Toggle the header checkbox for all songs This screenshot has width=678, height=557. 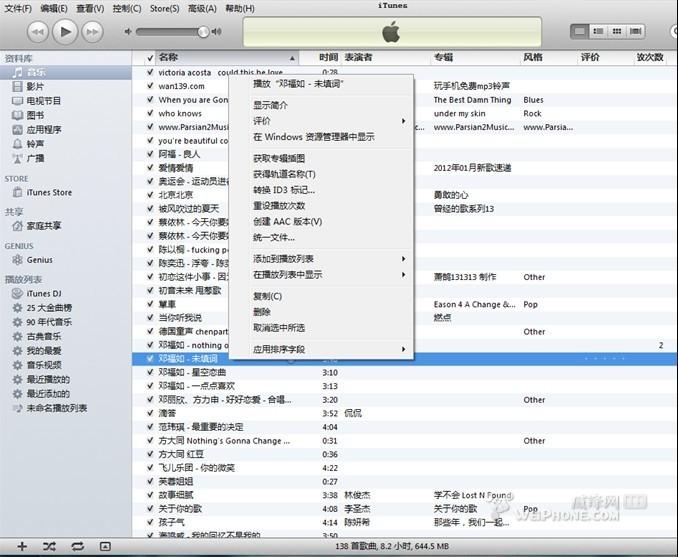point(150,58)
